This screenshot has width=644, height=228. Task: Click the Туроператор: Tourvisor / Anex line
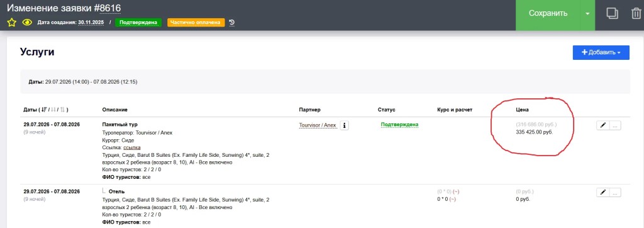[x=137, y=132]
